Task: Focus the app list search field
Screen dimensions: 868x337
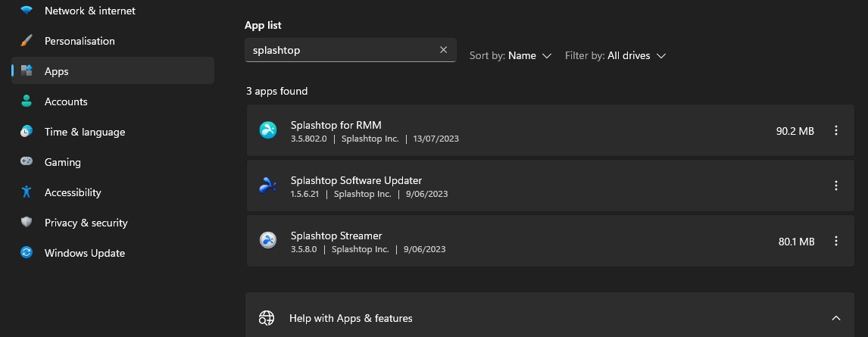Action: coord(351,50)
